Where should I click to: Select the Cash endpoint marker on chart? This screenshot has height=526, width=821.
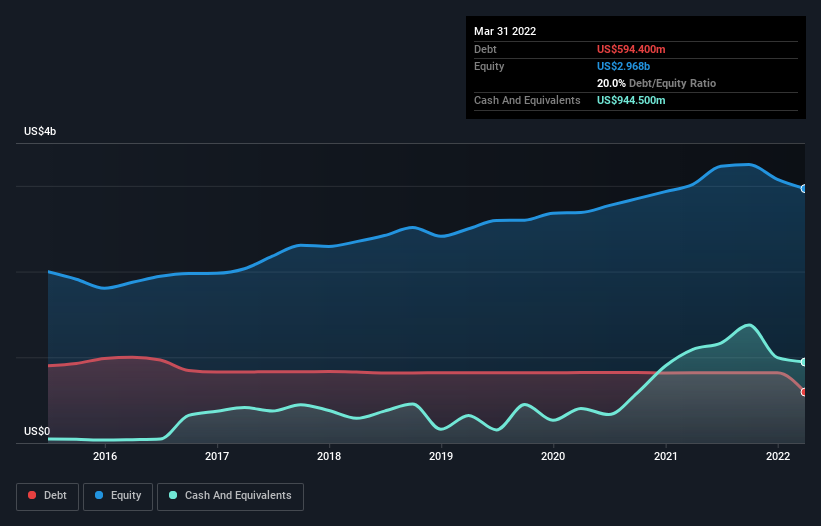point(804,362)
